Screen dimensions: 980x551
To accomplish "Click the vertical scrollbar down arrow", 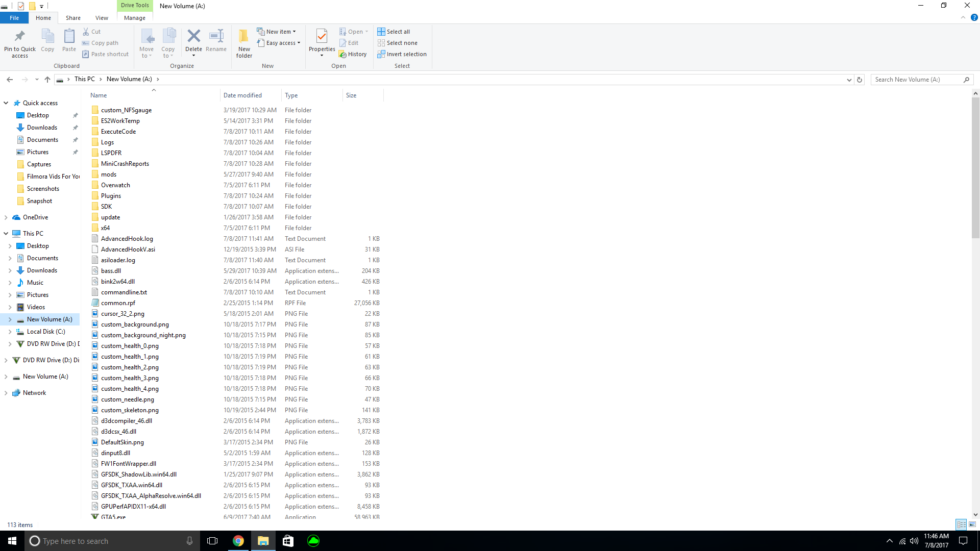I will (x=975, y=515).
